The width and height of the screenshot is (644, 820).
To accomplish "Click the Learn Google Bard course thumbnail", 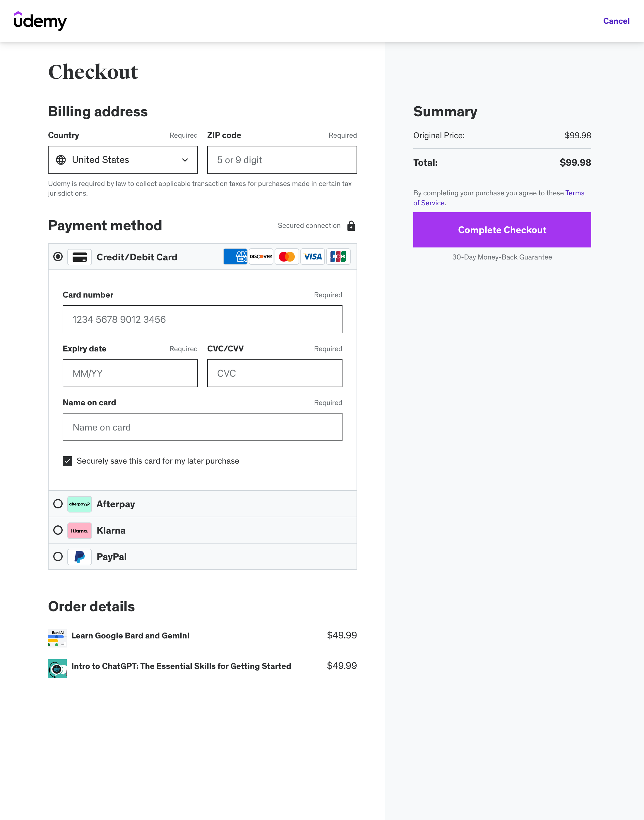I will 57,638.
